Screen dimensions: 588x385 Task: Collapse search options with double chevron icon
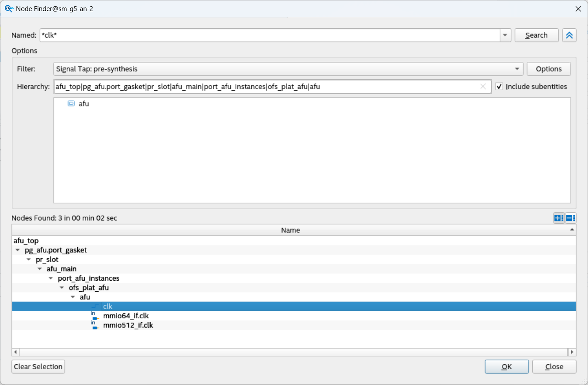(x=569, y=35)
